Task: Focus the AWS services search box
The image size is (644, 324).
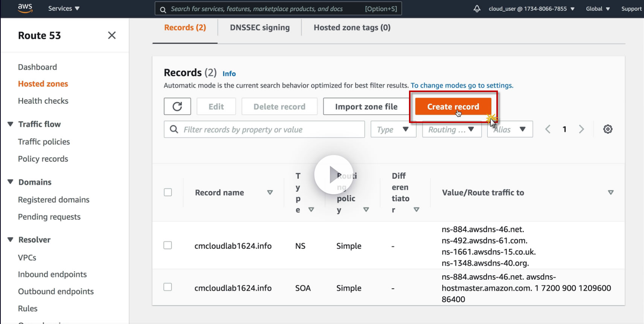Action: pyautogui.click(x=278, y=9)
